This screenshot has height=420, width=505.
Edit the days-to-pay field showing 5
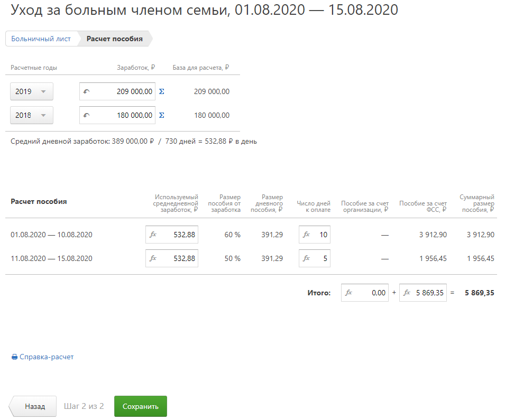click(x=315, y=258)
